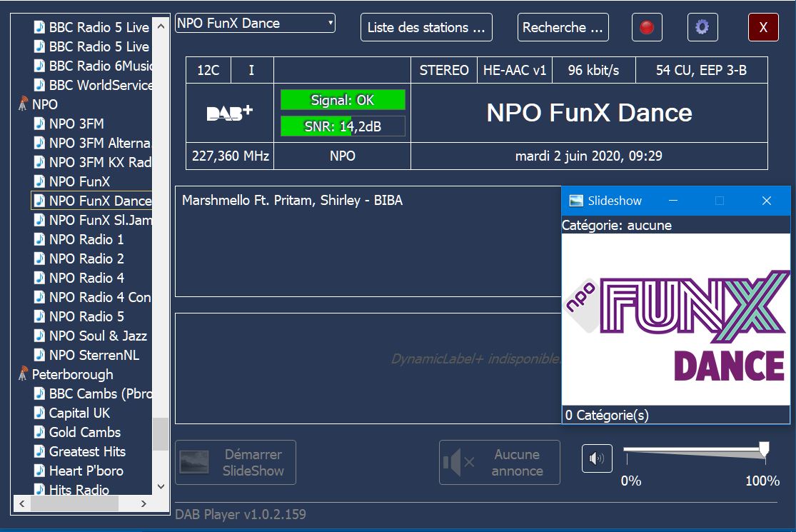Collapse the Peterborough ensemble tree node
796x532 pixels.
(73, 374)
